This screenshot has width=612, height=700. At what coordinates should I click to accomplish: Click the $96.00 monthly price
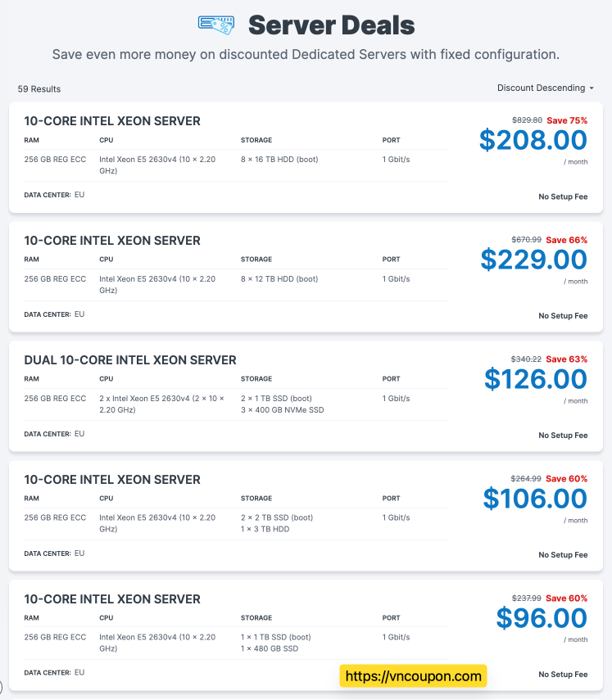pos(542,618)
